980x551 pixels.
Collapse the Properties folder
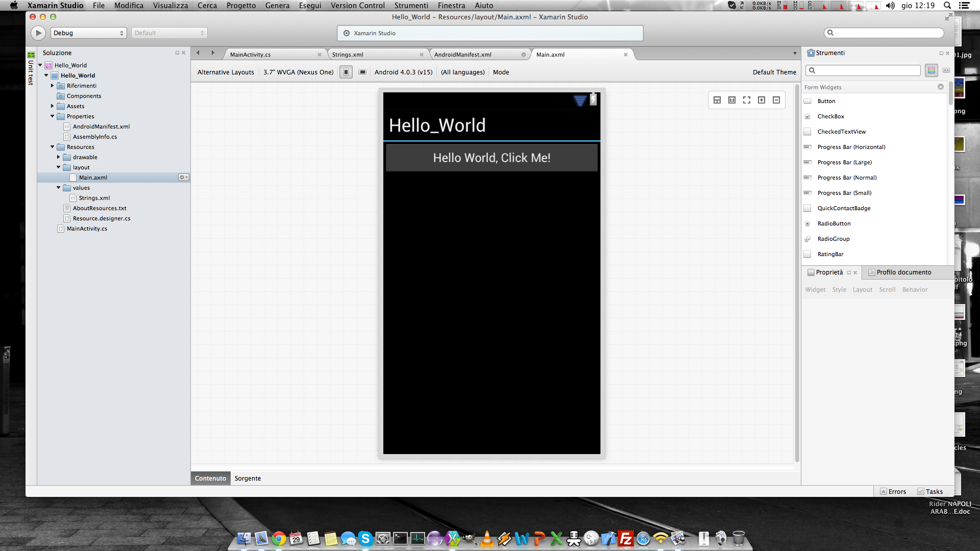click(53, 116)
